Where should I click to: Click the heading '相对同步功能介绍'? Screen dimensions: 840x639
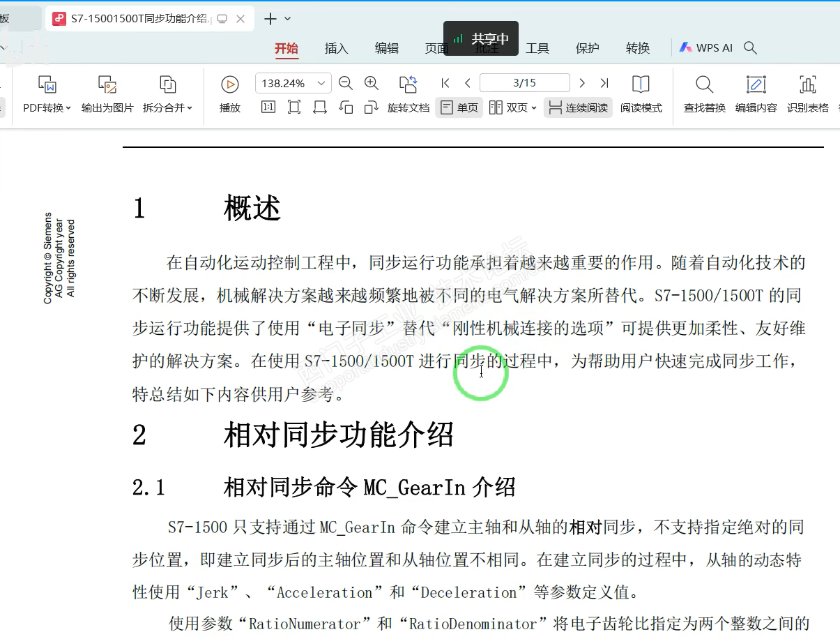click(339, 435)
